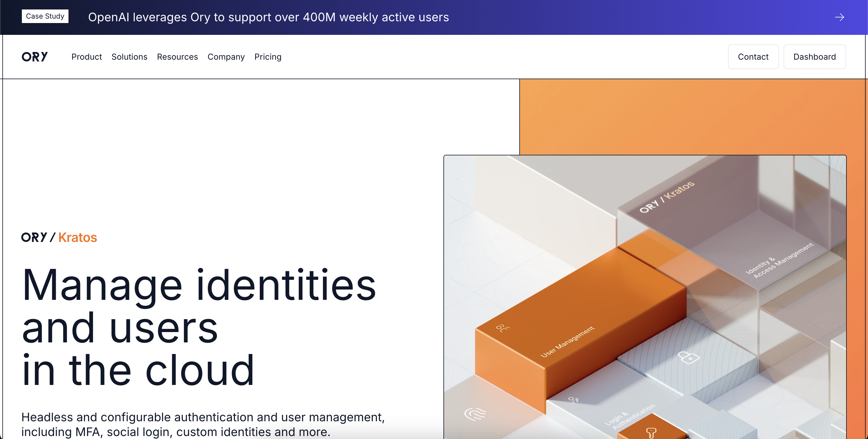The width and height of the screenshot is (868, 439).
Task: Click the users icon on orange block
Action: point(502,328)
